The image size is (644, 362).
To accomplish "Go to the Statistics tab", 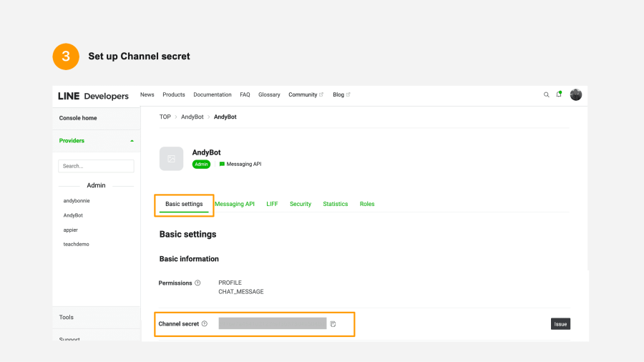I will click(x=335, y=204).
